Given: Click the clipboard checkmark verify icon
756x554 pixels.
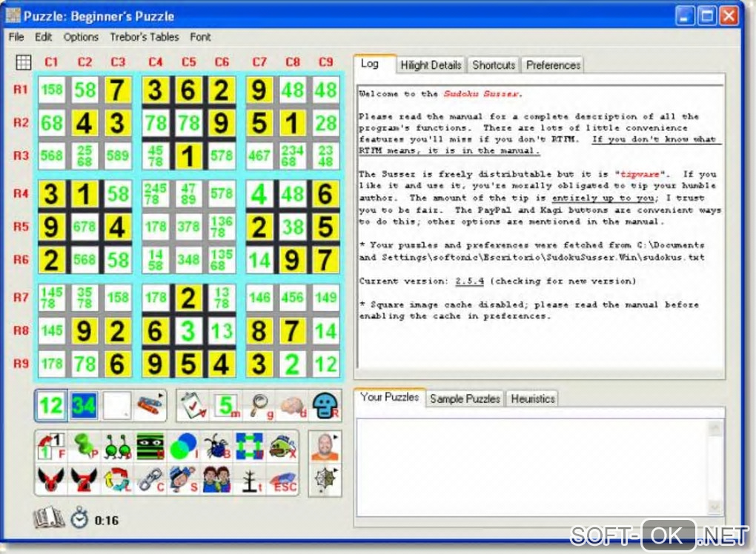Looking at the screenshot, I should point(193,406).
